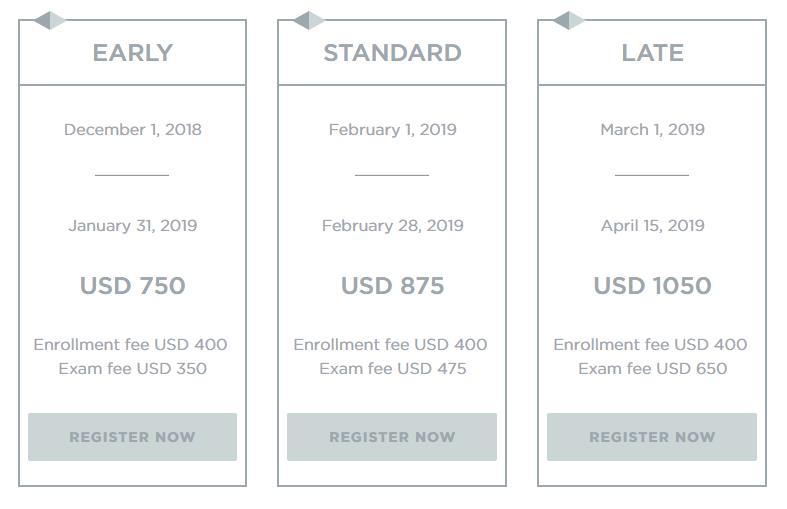
Task: Click the February 28, 2019 end date
Action: [x=392, y=225]
